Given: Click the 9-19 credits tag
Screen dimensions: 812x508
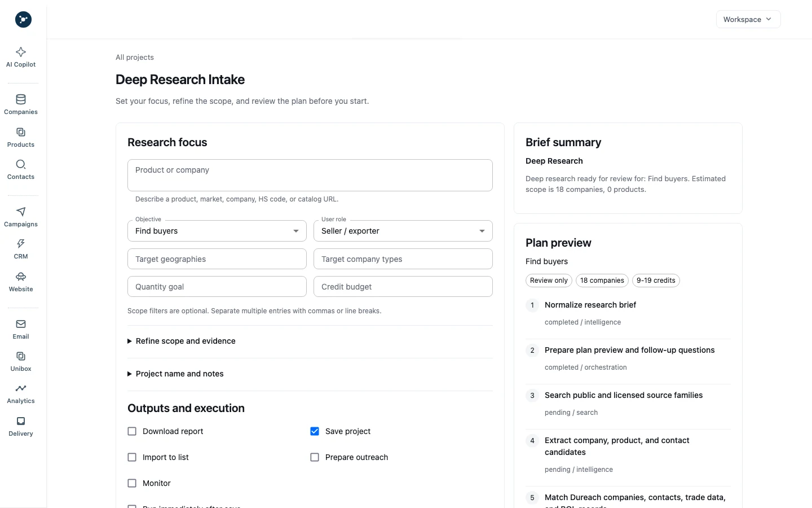Looking at the screenshot, I should click(x=656, y=281).
